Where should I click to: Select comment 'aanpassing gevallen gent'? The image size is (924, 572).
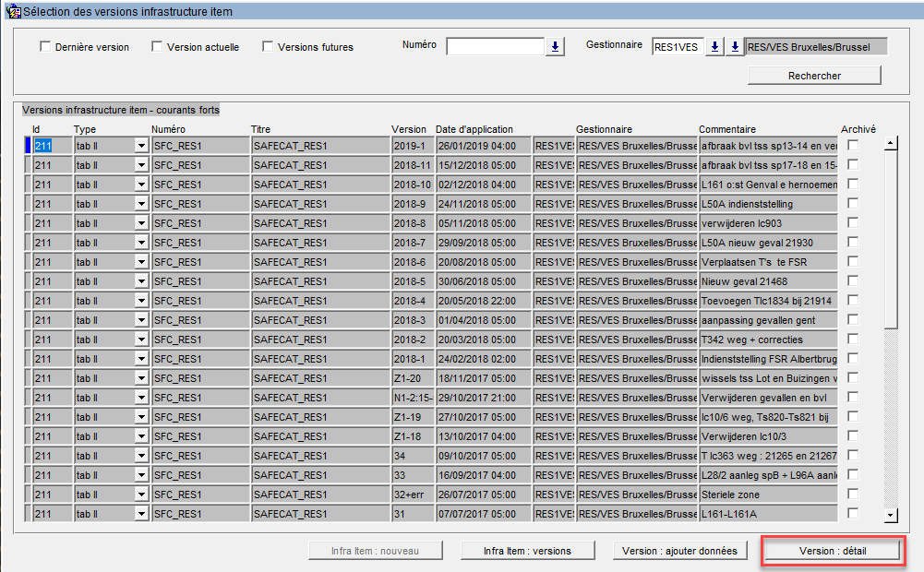768,320
